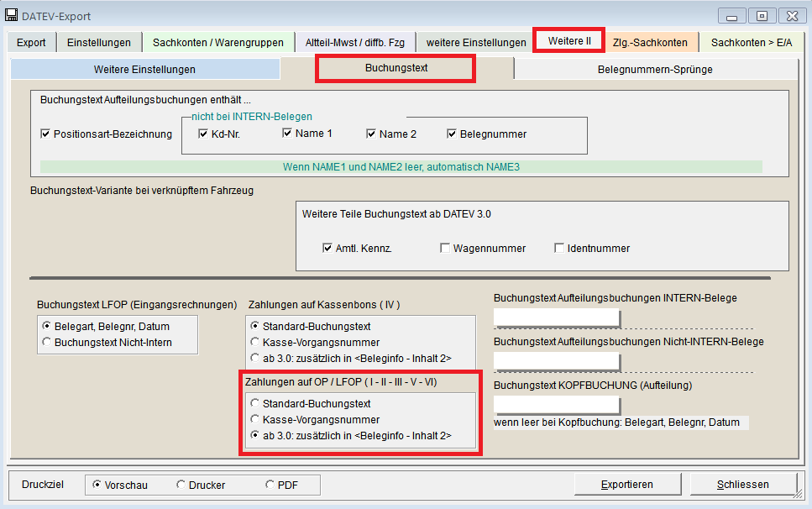This screenshot has width=812, height=509.
Task: Set Druckziel to PDF
Action: 270,485
